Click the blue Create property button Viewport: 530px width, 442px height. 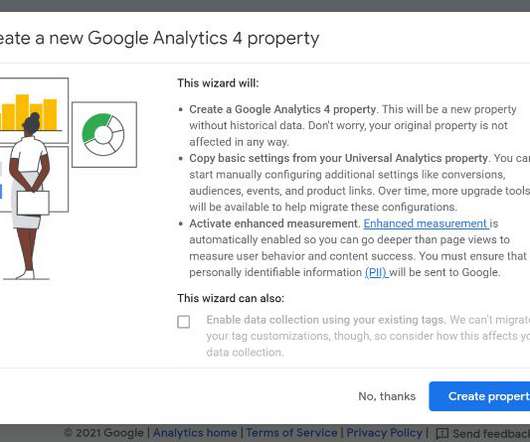tap(480, 396)
